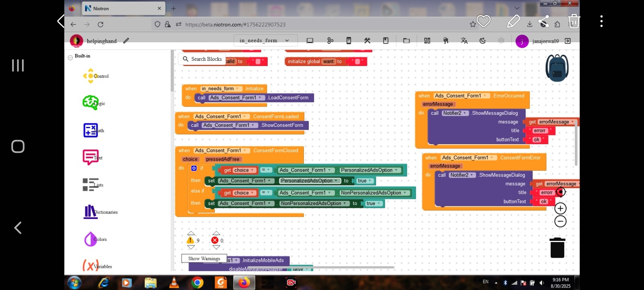
Task: Open the 'true' value dropdown after PersonalizedAdsOption
Action: click(x=370, y=181)
